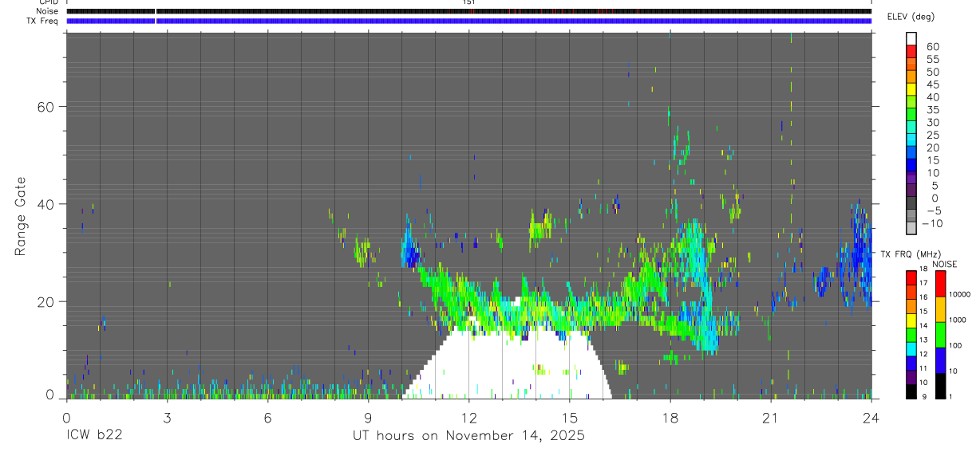The height and width of the screenshot is (452, 980).
Task: Click the 'ICW b22' radar beam label
Action: 93,435
